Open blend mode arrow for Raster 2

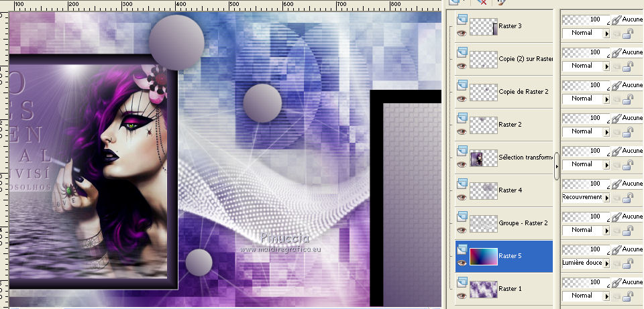click(606, 133)
